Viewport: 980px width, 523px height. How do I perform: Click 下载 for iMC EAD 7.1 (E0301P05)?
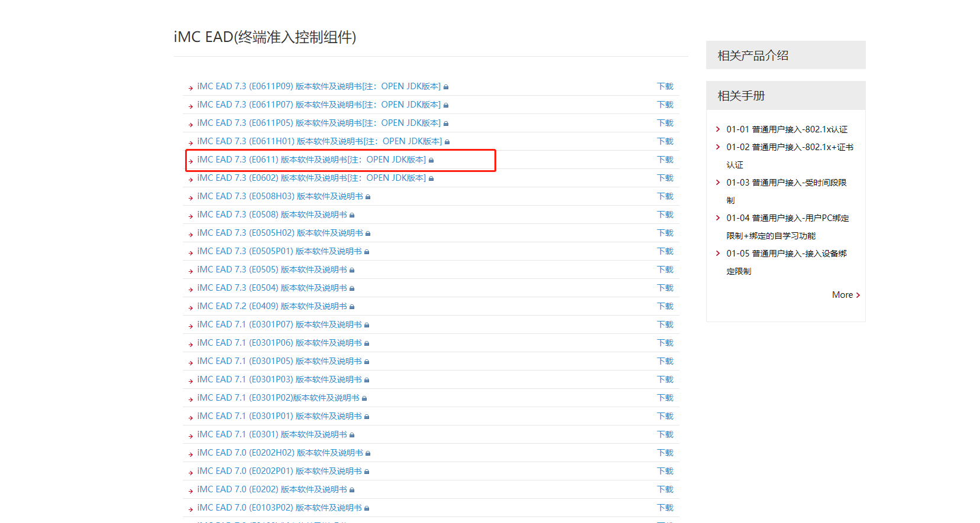pos(665,361)
